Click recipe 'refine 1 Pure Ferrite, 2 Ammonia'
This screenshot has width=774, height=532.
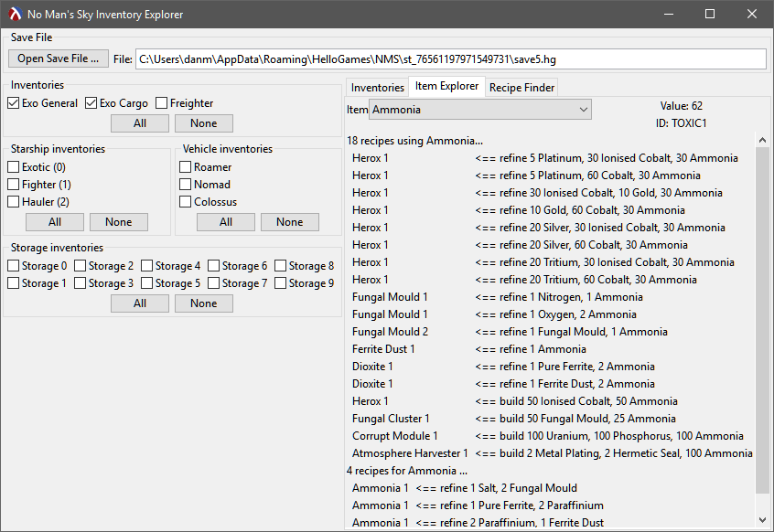pyautogui.click(x=577, y=367)
